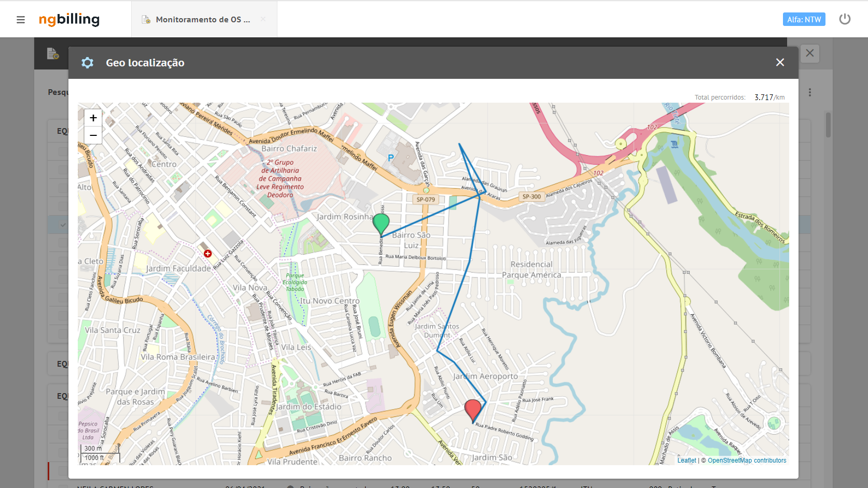This screenshot has width=868, height=488.
Task: Select the green start marker on map
Action: (x=381, y=224)
